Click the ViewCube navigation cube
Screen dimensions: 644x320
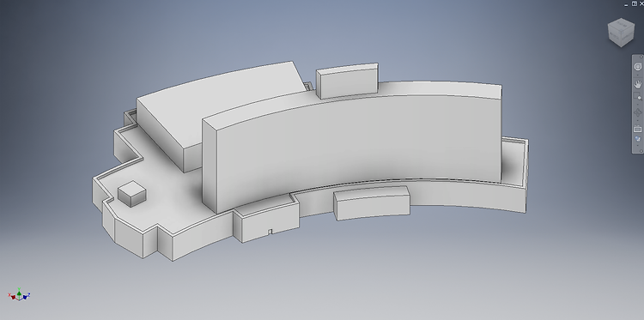point(621,33)
